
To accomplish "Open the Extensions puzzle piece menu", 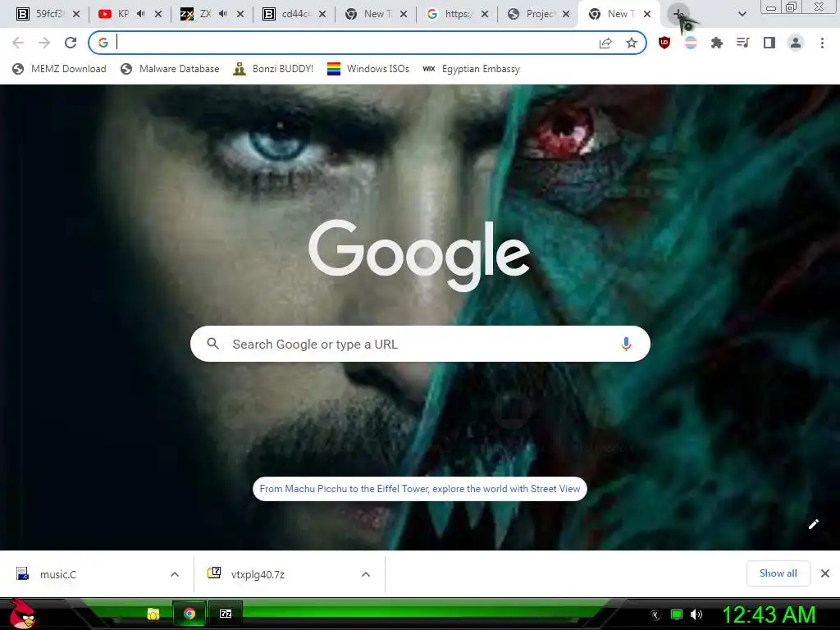I will coord(717,43).
